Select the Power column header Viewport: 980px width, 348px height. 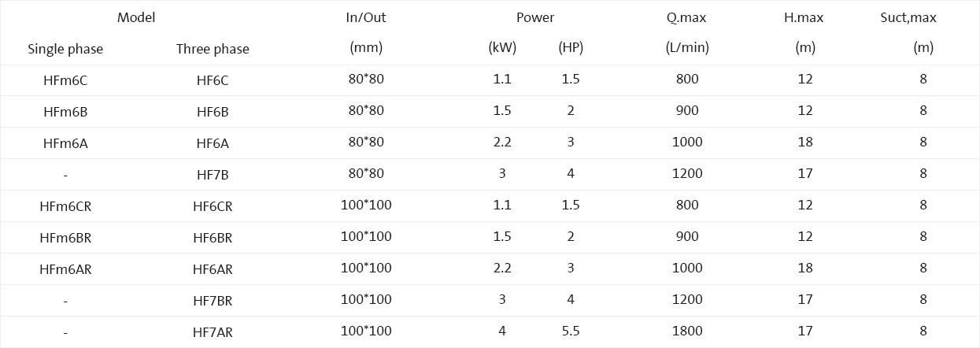coord(535,17)
